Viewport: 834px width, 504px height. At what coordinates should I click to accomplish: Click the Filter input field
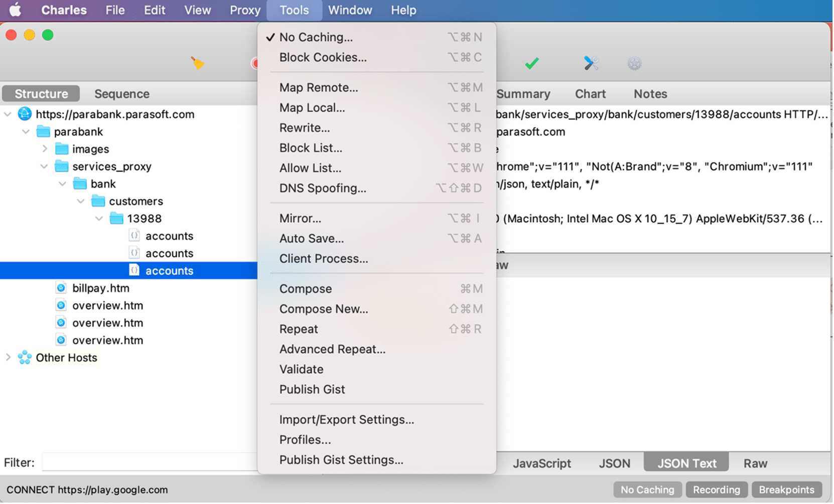(x=149, y=462)
